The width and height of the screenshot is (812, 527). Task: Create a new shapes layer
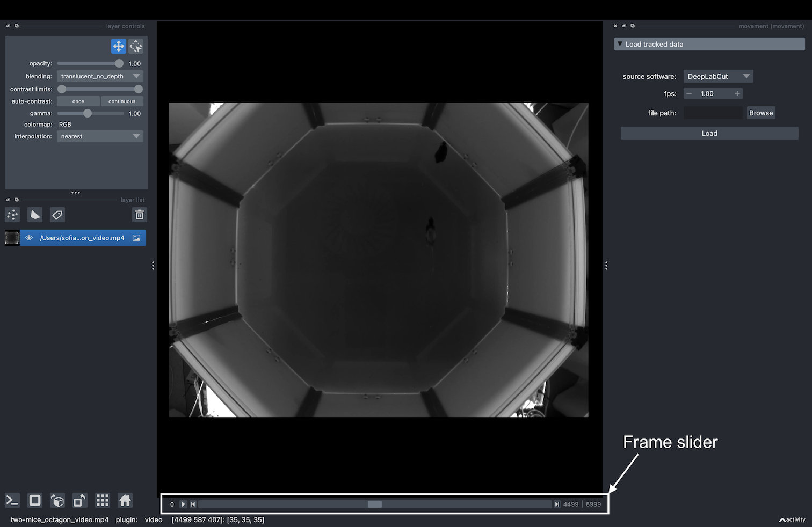point(34,215)
